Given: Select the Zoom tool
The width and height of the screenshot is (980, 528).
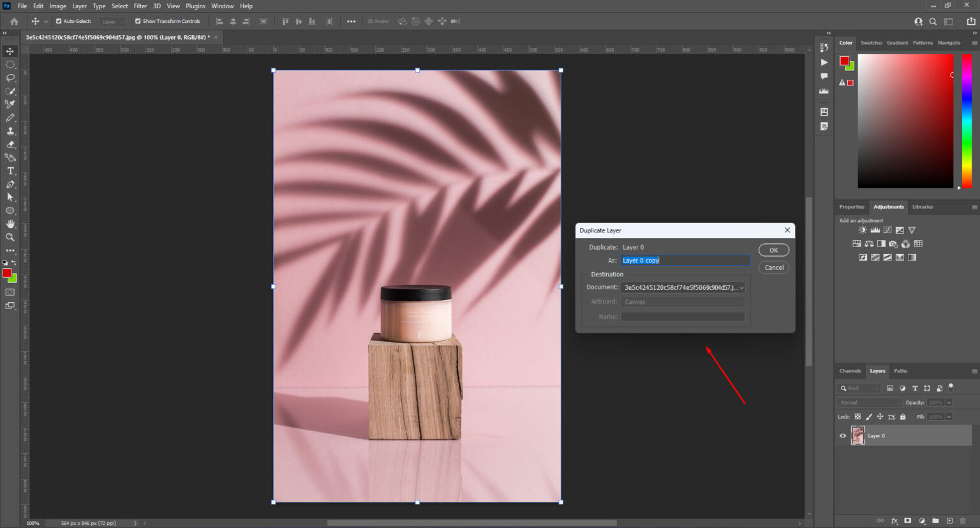Looking at the screenshot, I should (10, 237).
